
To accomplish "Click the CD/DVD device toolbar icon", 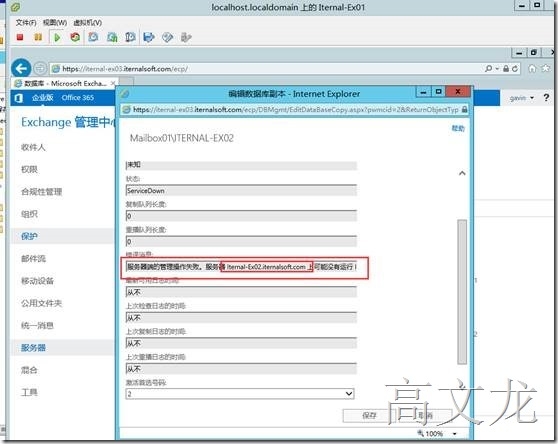I will pos(167,37).
